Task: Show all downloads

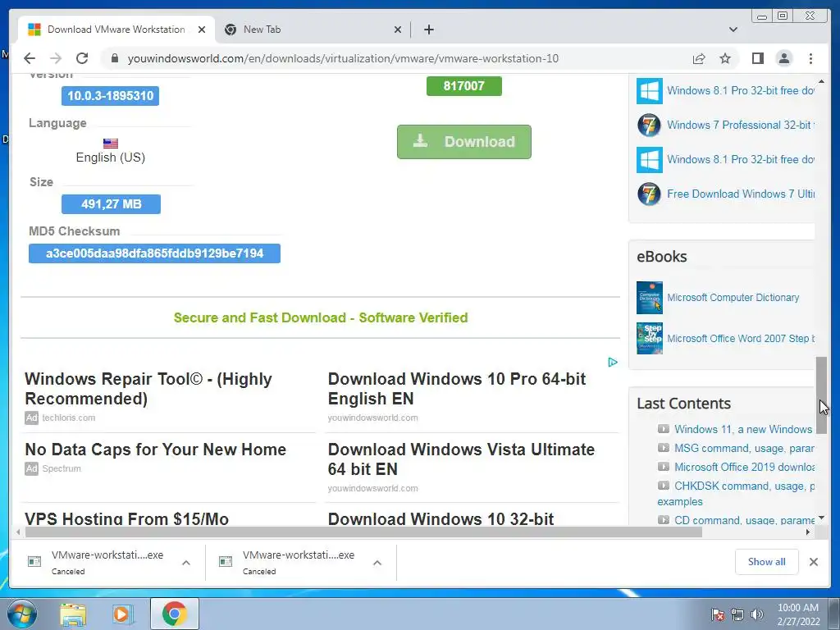Action: (x=767, y=562)
